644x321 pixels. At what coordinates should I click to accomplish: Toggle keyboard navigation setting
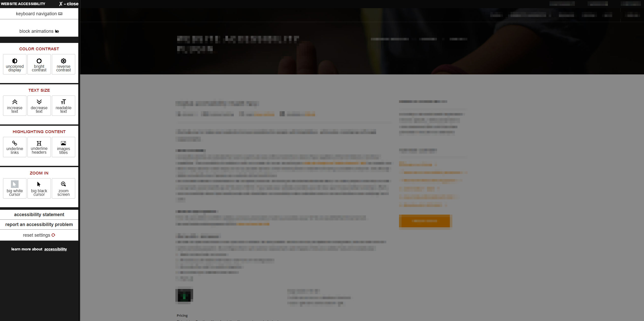coord(39,14)
